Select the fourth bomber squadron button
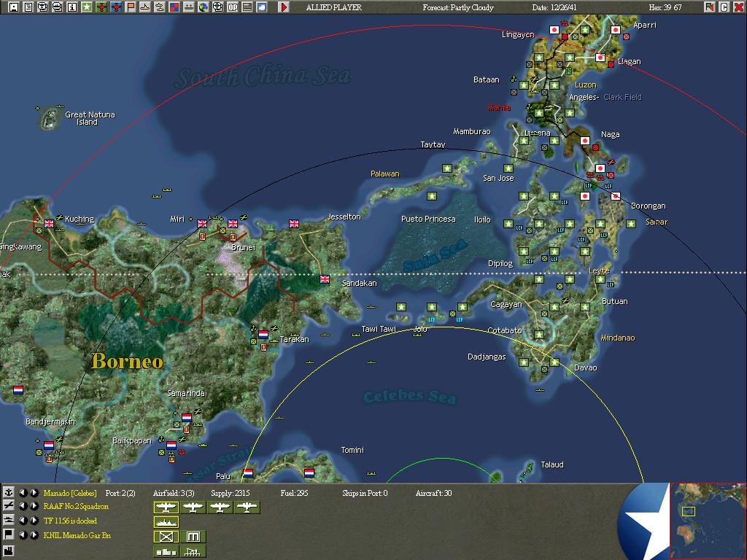This screenshot has height=560, width=747. 247,507
